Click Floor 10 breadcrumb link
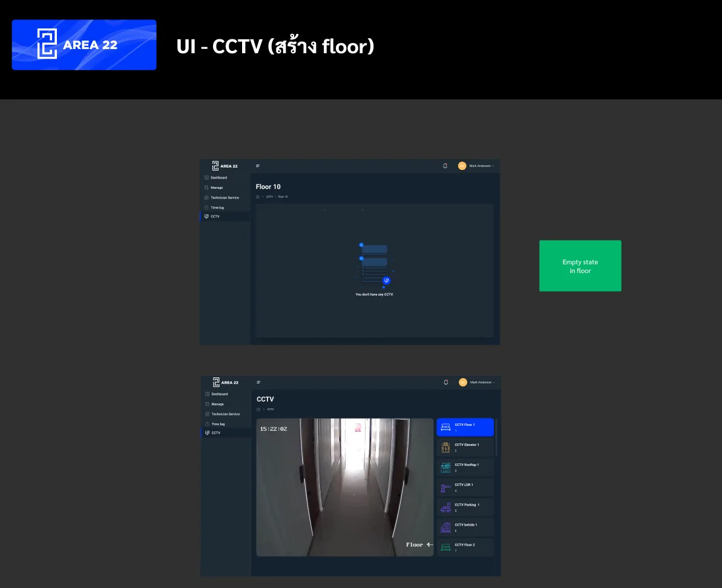 pyautogui.click(x=283, y=197)
